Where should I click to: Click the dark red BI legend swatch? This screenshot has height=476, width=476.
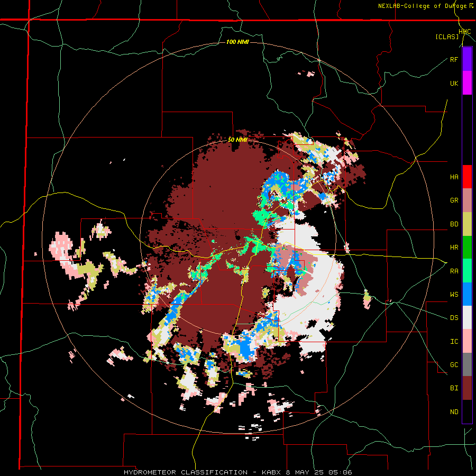[x=467, y=388]
